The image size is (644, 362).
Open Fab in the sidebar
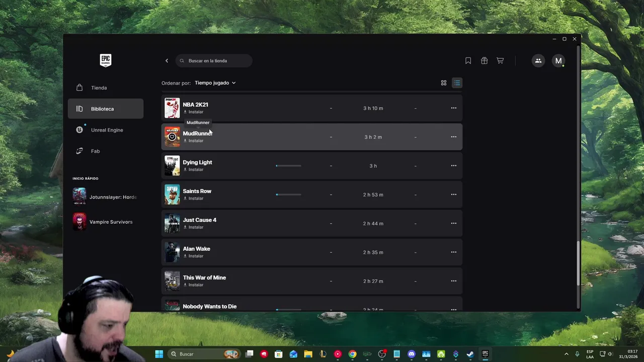point(106,151)
